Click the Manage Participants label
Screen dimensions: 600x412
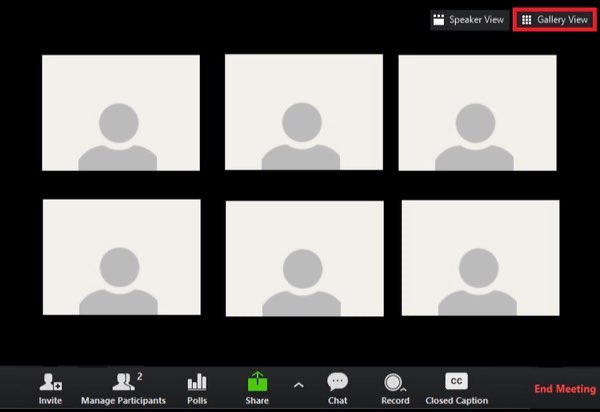123,401
